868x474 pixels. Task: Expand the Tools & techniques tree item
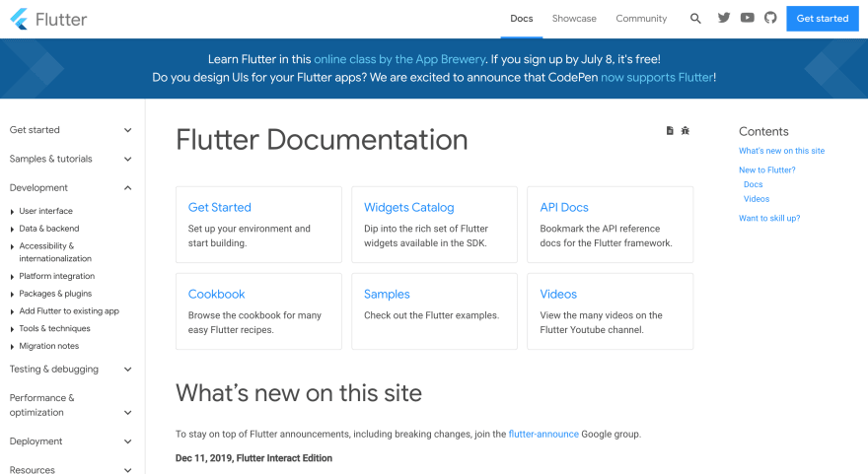click(50, 328)
